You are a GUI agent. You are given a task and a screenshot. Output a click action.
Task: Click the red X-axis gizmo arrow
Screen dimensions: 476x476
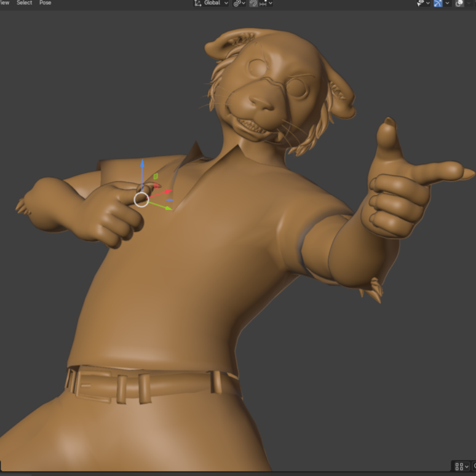168,191
